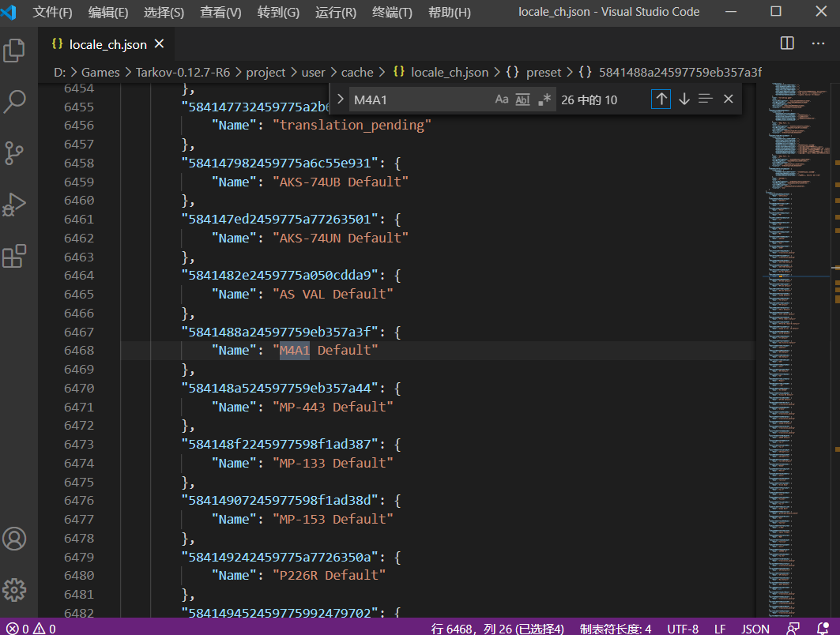This screenshot has height=635, width=840.
Task: Click the "MP-133 Default" value
Action: pyautogui.click(x=333, y=463)
